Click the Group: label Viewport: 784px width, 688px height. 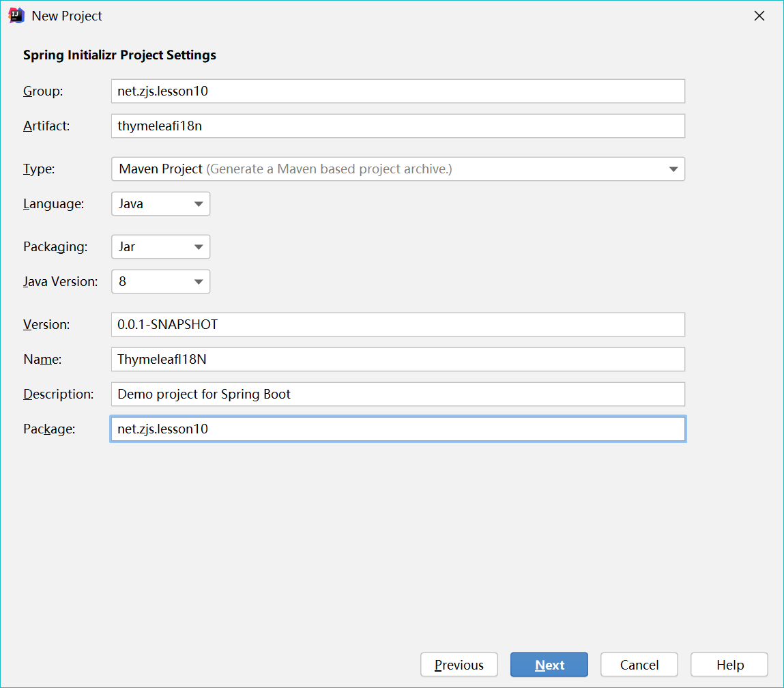point(43,91)
